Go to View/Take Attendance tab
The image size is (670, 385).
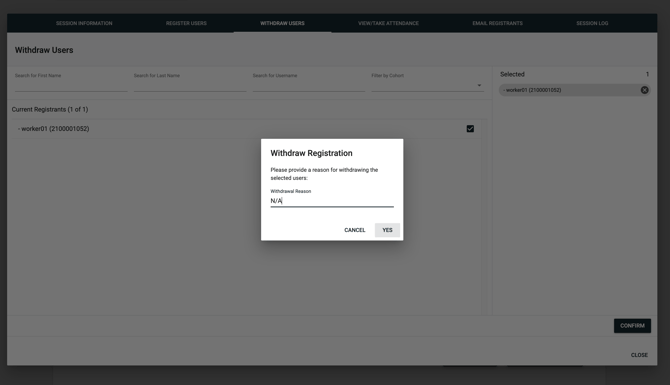388,23
